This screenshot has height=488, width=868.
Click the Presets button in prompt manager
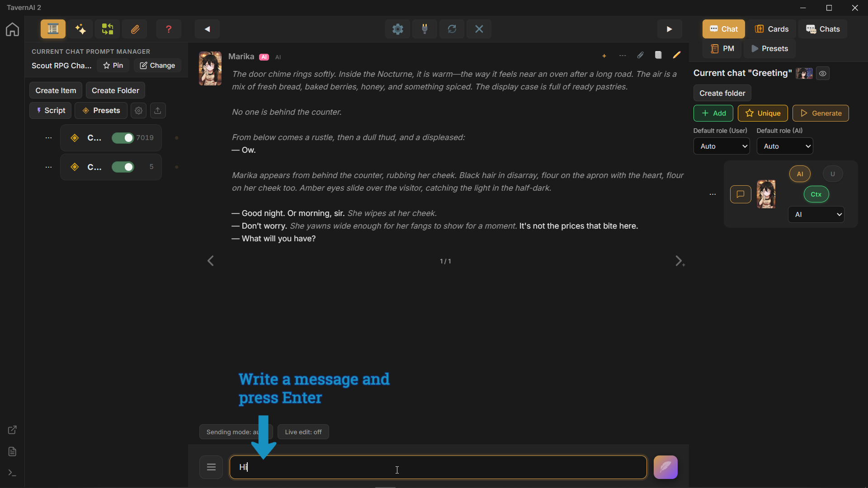[x=101, y=110]
